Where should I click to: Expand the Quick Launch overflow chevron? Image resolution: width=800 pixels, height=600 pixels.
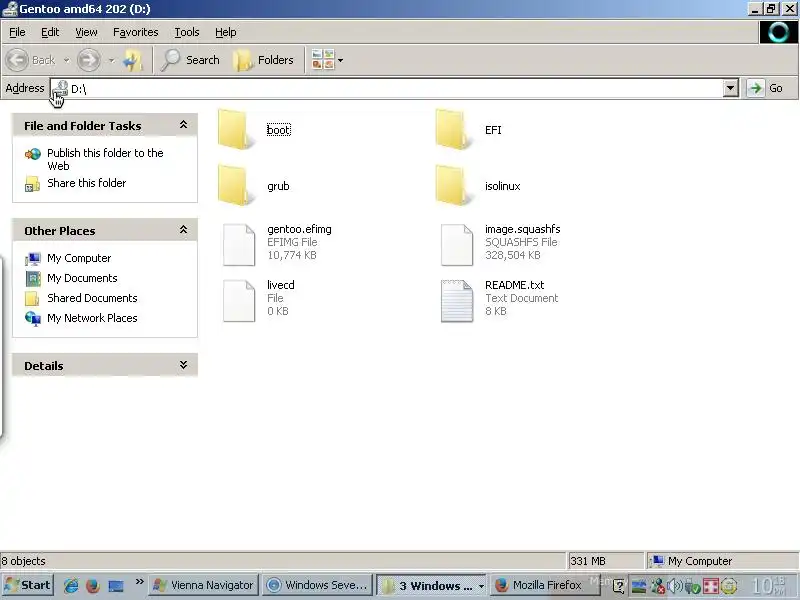pos(139,582)
